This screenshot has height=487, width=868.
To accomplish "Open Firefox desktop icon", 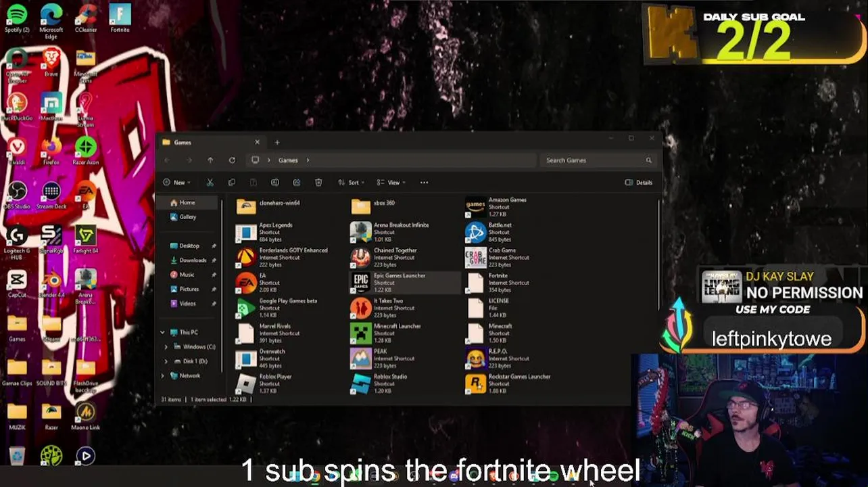I will pyautogui.click(x=51, y=151).
